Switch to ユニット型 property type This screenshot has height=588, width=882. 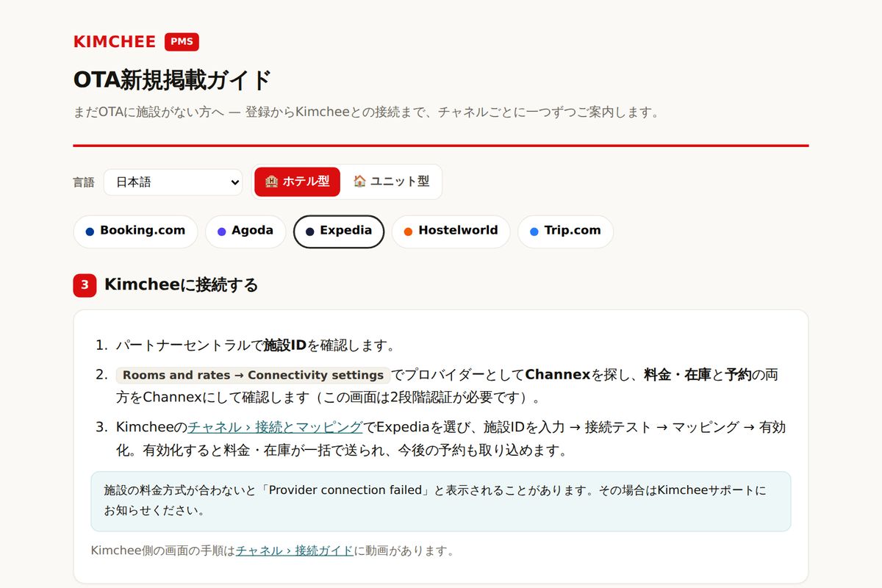390,182
